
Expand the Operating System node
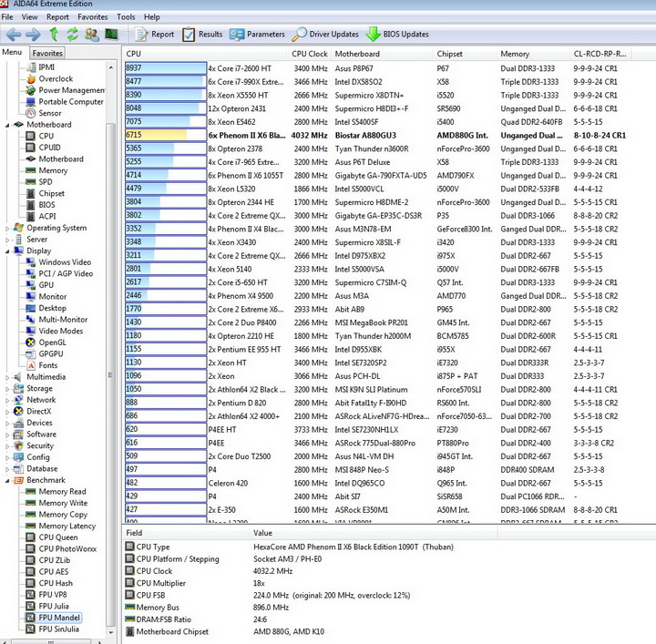click(7, 229)
